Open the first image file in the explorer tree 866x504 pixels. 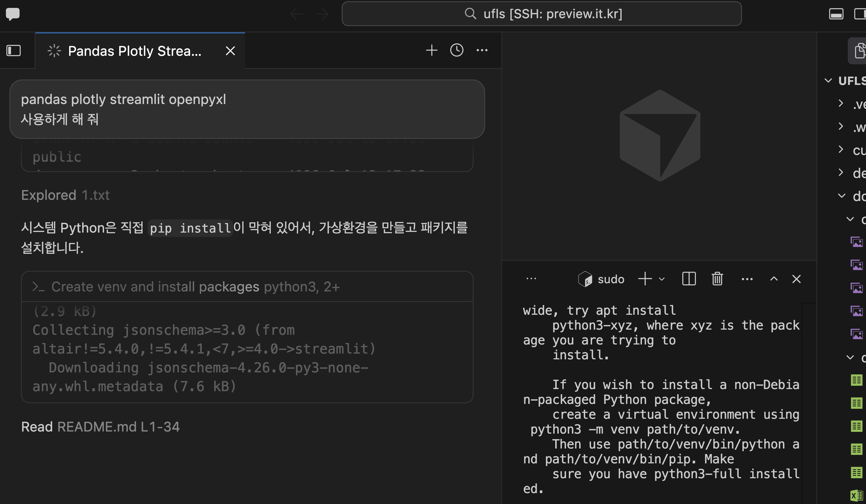[856, 242]
